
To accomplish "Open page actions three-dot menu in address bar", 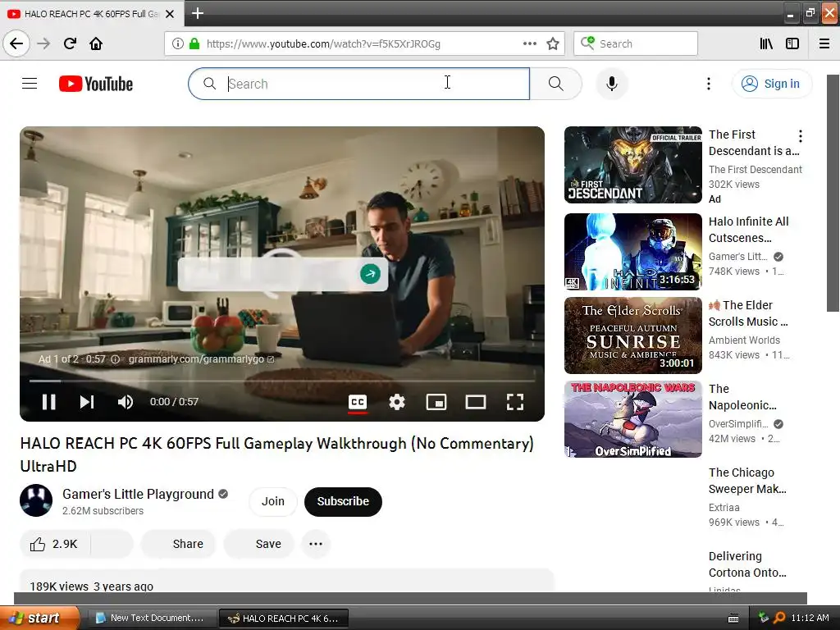I will tap(529, 43).
